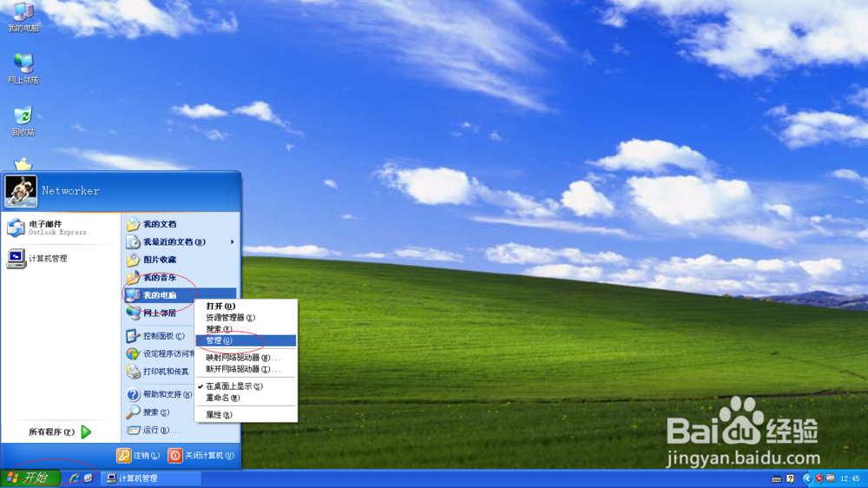Click the 注销 log off button
The width and height of the screenshot is (868, 488).
pos(138,455)
